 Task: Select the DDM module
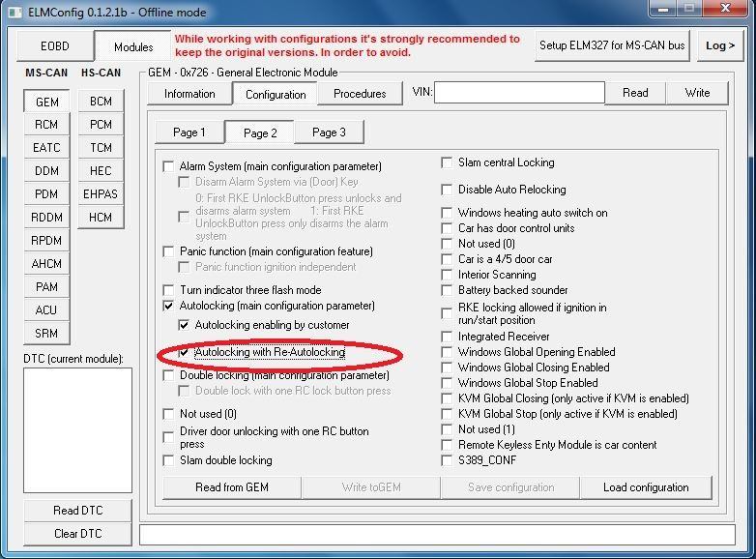click(46, 171)
